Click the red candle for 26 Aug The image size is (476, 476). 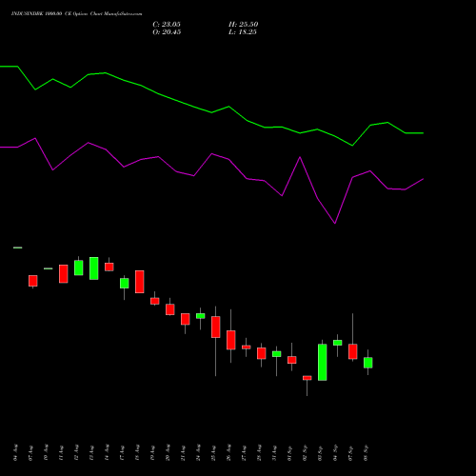point(231,340)
